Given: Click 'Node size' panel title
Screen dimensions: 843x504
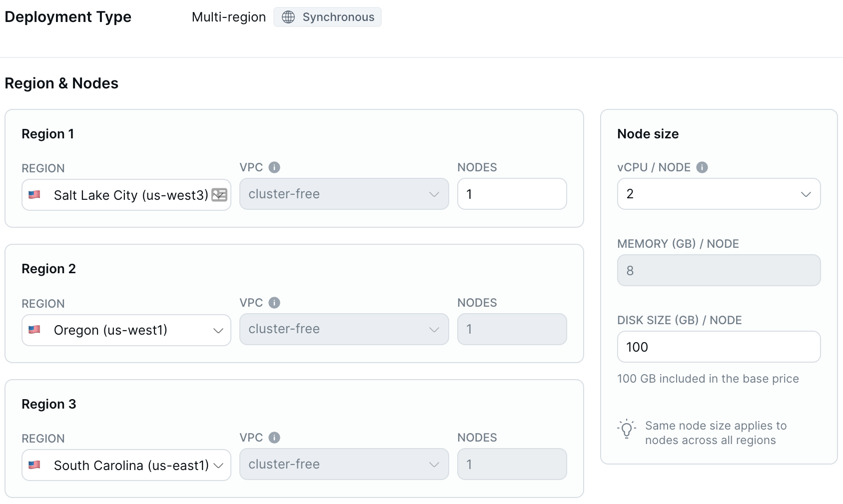Looking at the screenshot, I should (648, 134).
